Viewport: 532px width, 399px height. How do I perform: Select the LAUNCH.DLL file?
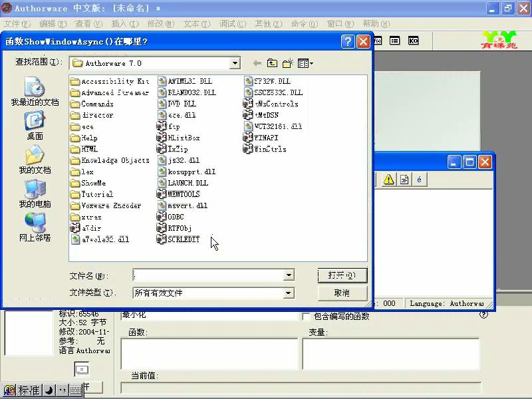(x=183, y=184)
